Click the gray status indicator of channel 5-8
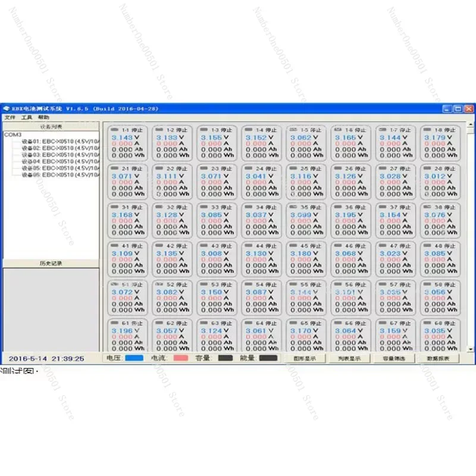Image resolution: width=476 pixels, height=476 pixels. (427, 284)
